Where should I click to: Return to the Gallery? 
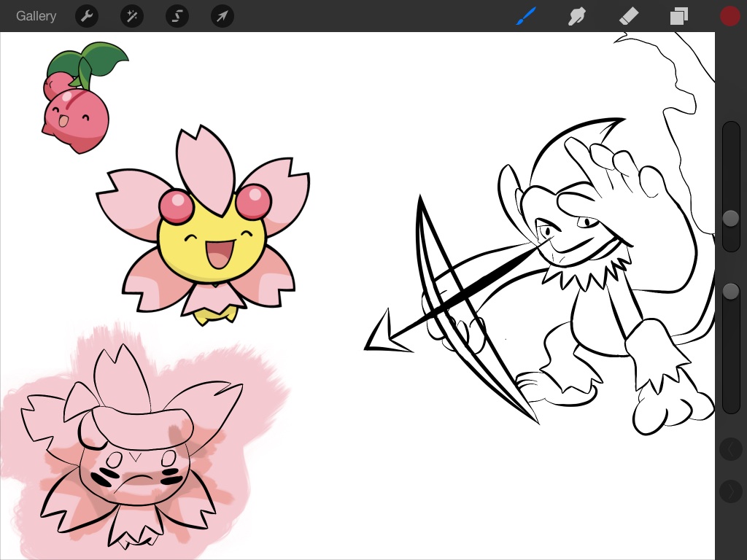point(36,16)
